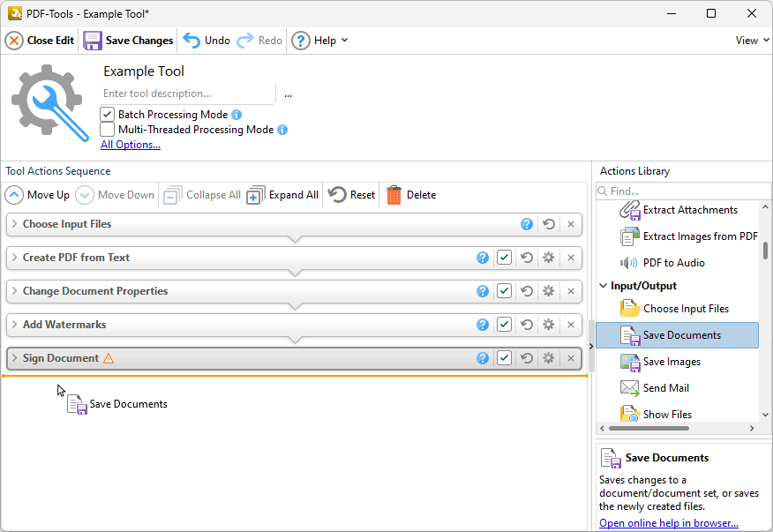The width and height of the screenshot is (773, 532).
Task: Open help for Add Watermarks action
Action: tap(483, 325)
